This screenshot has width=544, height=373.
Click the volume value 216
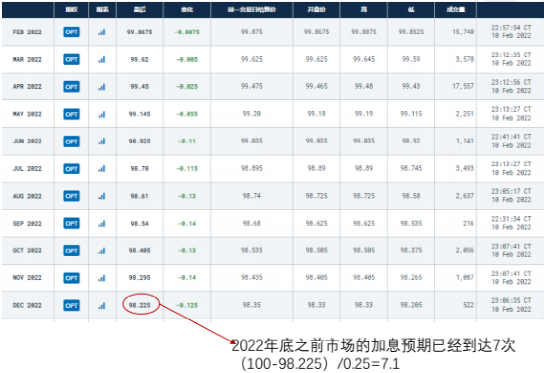coord(468,223)
